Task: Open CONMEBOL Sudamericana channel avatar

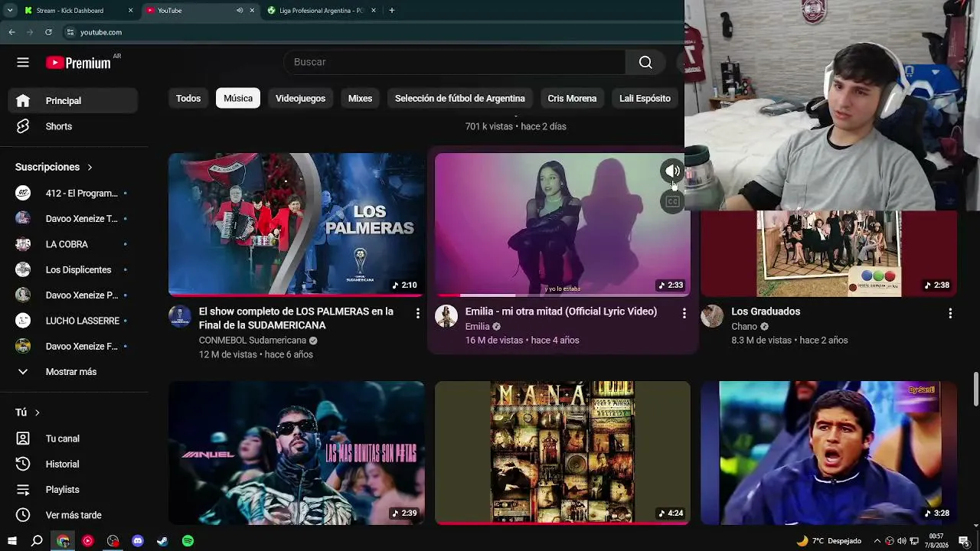Action: point(180,316)
